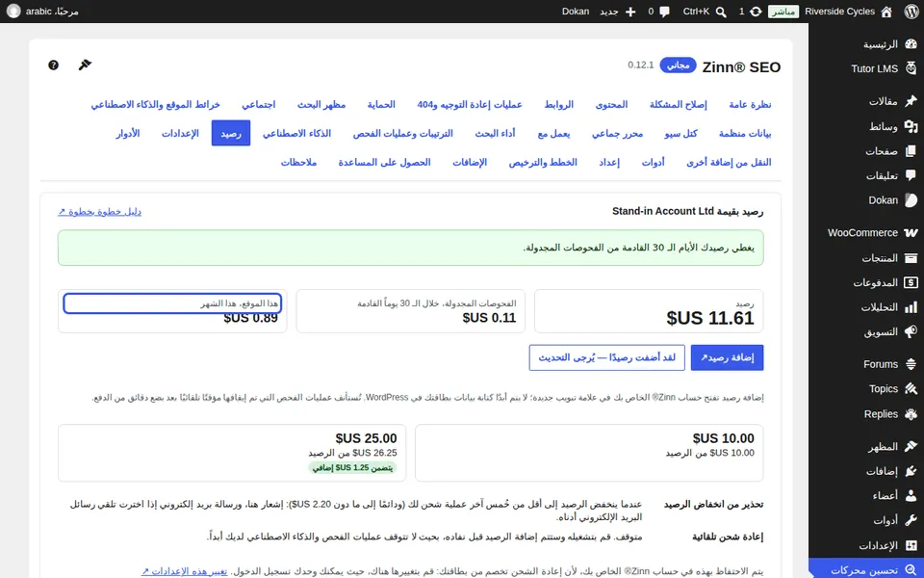
Task: Open the Ctrl+K search icon
Action: (x=721, y=12)
